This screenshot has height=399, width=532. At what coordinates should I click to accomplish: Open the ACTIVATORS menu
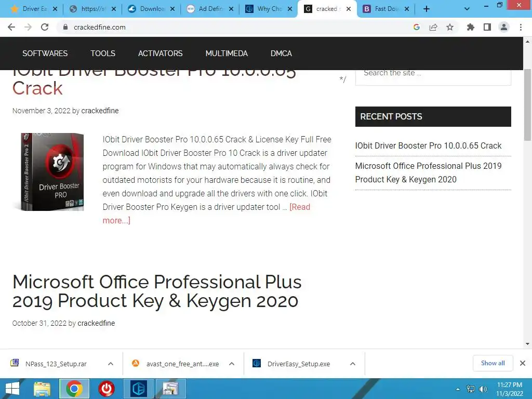tap(160, 54)
